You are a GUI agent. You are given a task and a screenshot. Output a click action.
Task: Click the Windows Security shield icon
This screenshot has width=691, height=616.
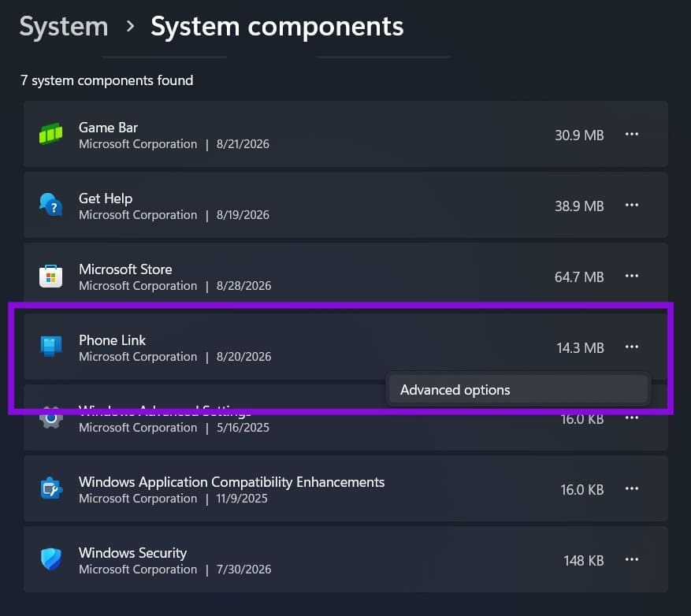51,559
